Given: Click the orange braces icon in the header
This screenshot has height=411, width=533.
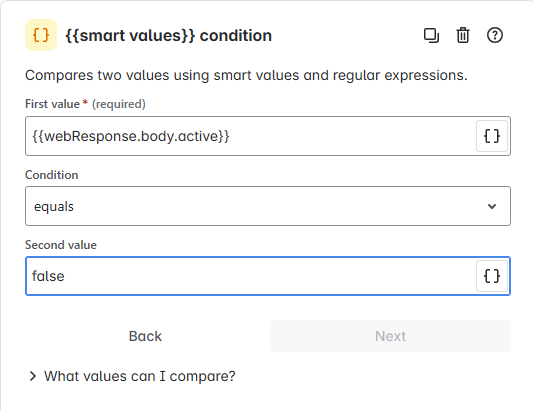Looking at the screenshot, I should 41,35.
